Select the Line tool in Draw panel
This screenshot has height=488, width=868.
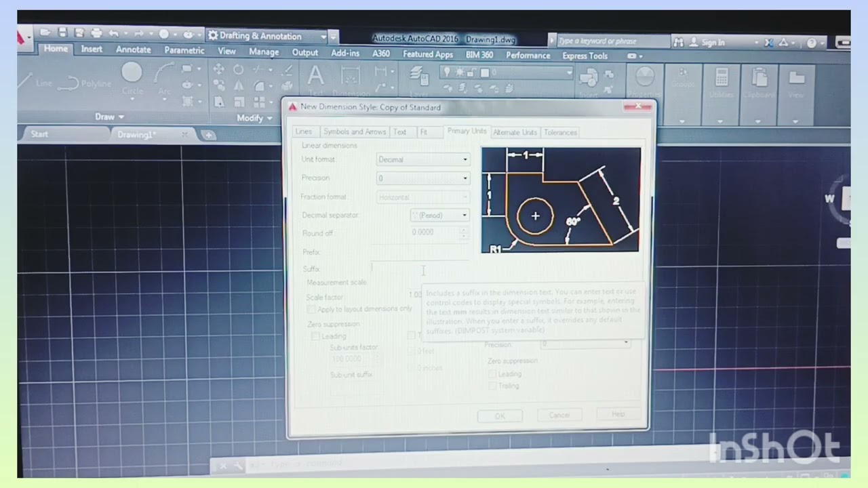(34, 83)
